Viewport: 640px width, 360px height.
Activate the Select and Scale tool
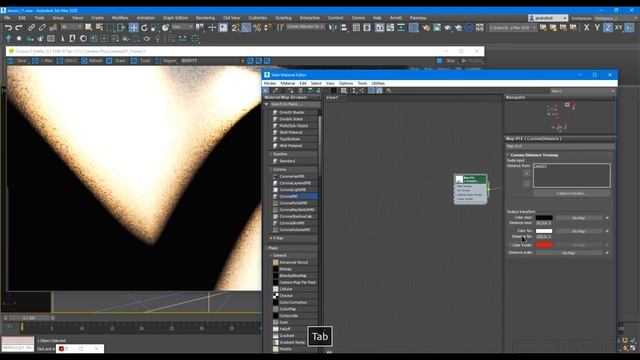pos(155,28)
